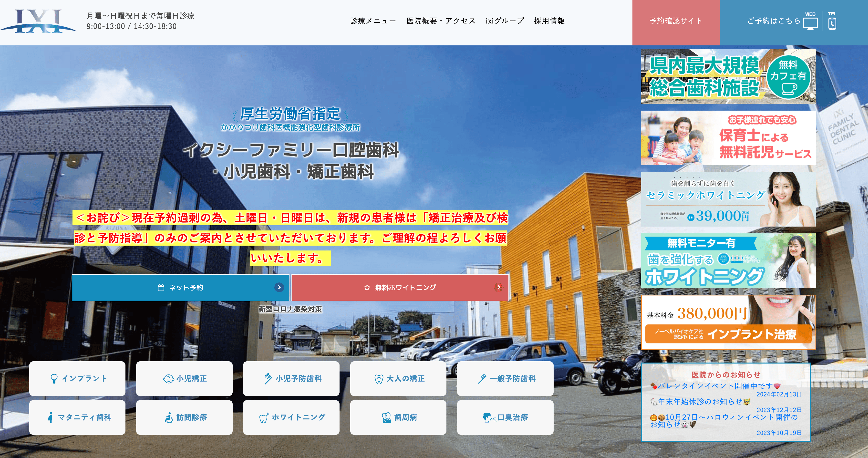Screen dimensions: 868x458
Task: Click arrow chevron on ネット予約 button
Action: pos(279,288)
